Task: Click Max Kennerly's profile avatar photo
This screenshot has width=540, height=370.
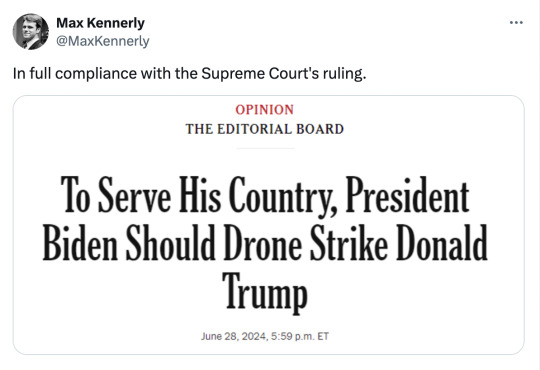Action: click(31, 32)
